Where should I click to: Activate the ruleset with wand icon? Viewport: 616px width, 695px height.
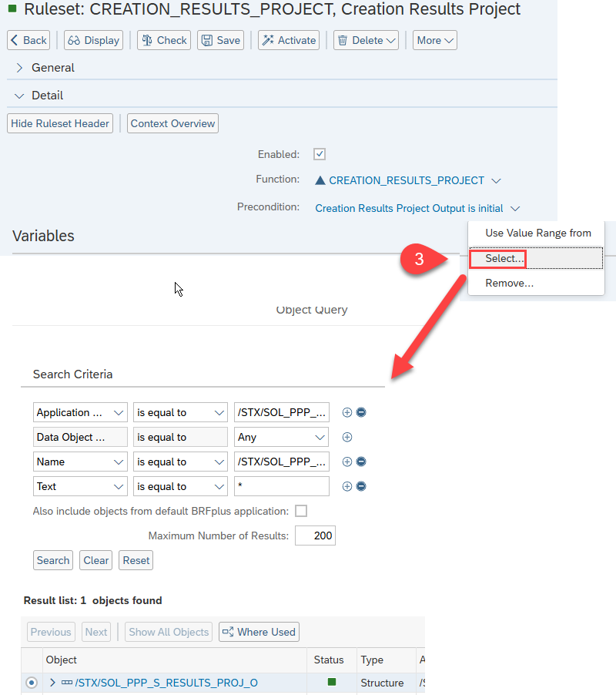(x=289, y=40)
